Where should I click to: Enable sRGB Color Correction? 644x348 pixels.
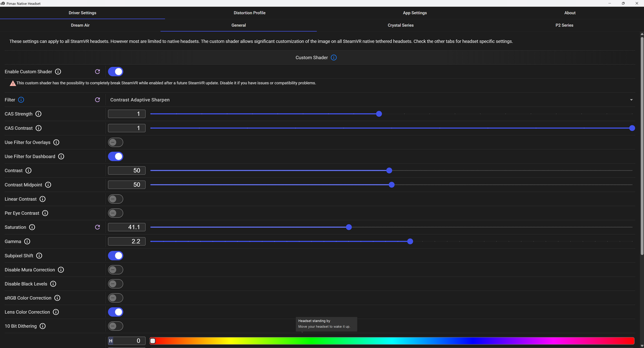(116, 298)
